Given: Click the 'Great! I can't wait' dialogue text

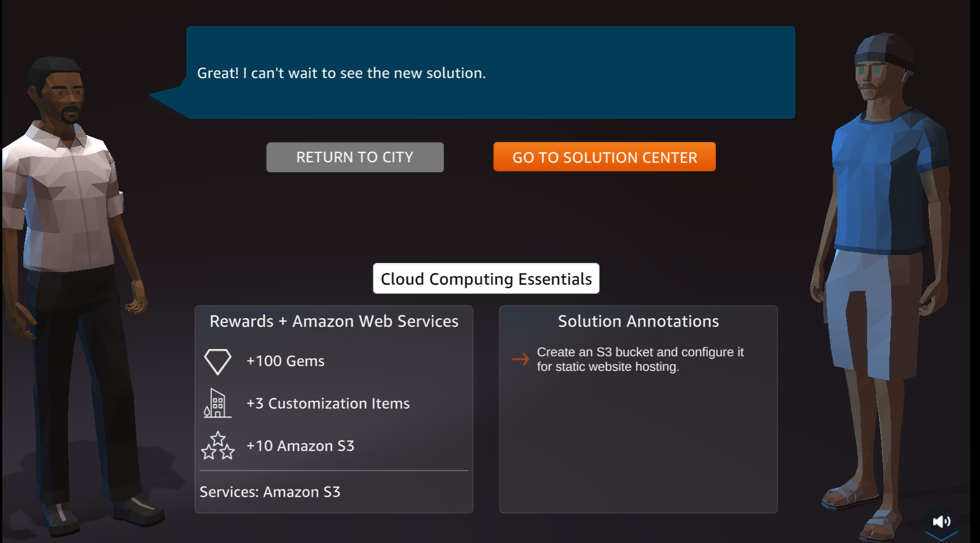Looking at the screenshot, I should 341,73.
